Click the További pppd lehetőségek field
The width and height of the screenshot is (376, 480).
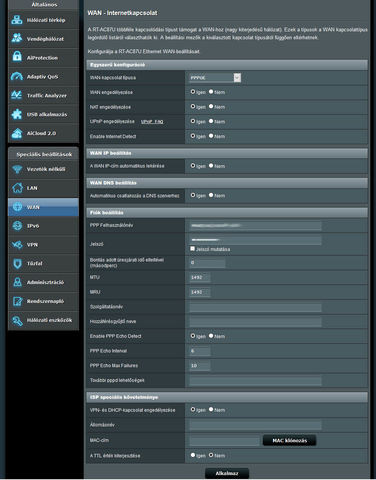[255, 381]
